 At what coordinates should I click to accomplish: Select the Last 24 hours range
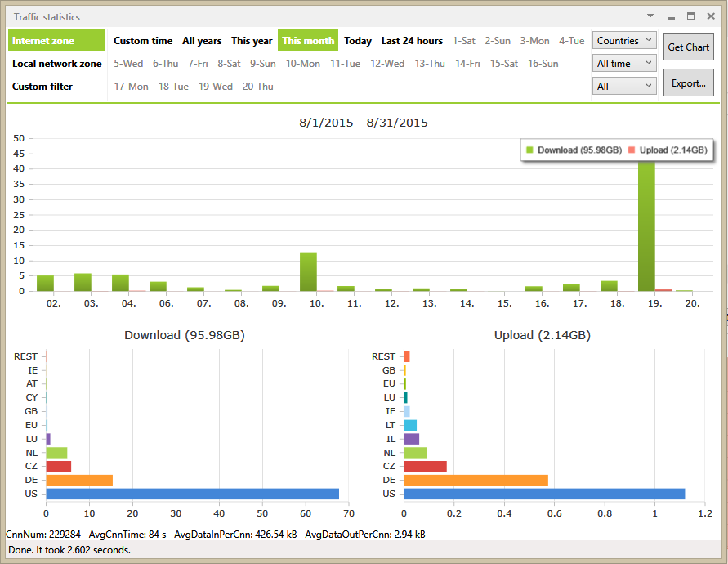click(x=412, y=41)
